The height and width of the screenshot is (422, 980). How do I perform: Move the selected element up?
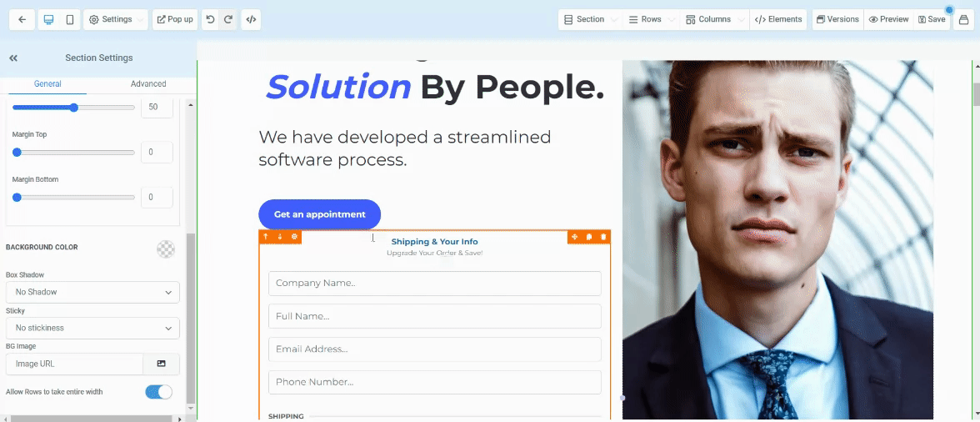click(x=266, y=237)
